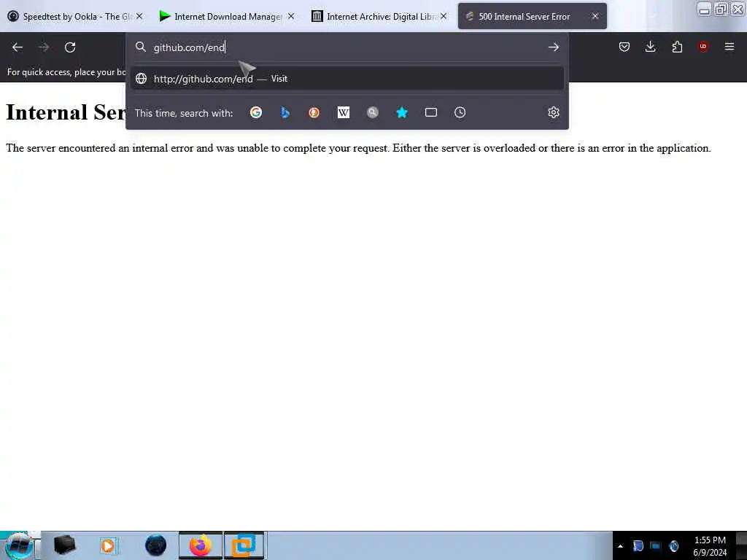Viewport: 747px width, 560px height.
Task: Search in open Tabs
Action: click(x=430, y=112)
